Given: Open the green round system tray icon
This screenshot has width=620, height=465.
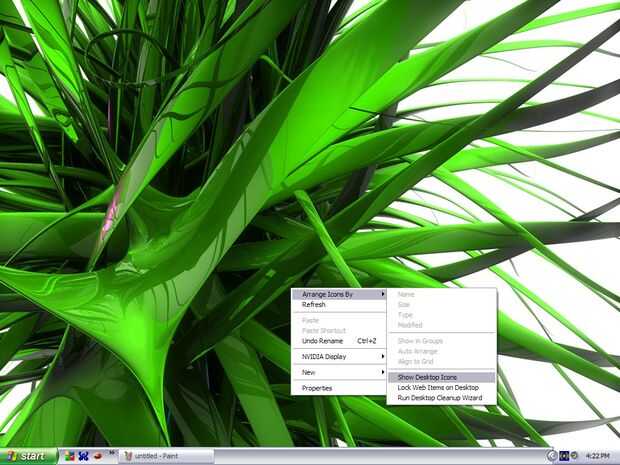Looking at the screenshot, I should pos(574,456).
